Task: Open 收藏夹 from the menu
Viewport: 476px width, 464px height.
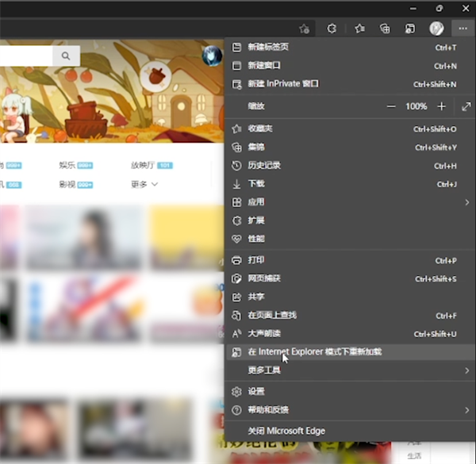Action: click(350, 129)
